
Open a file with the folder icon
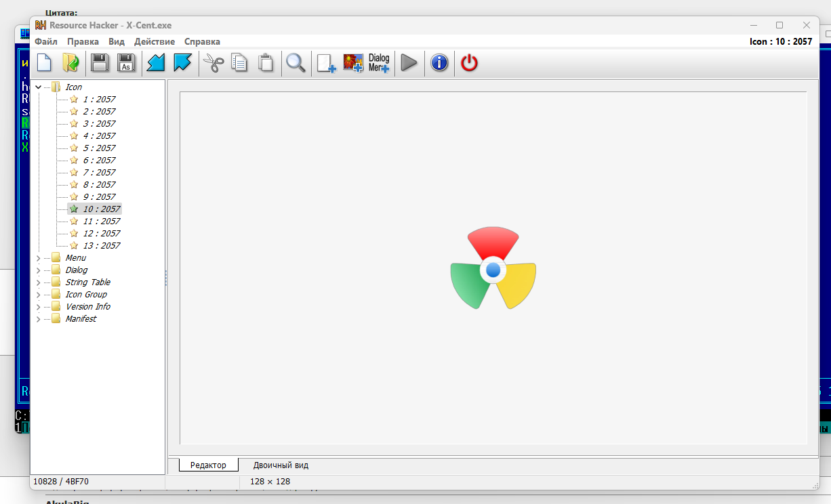70,63
